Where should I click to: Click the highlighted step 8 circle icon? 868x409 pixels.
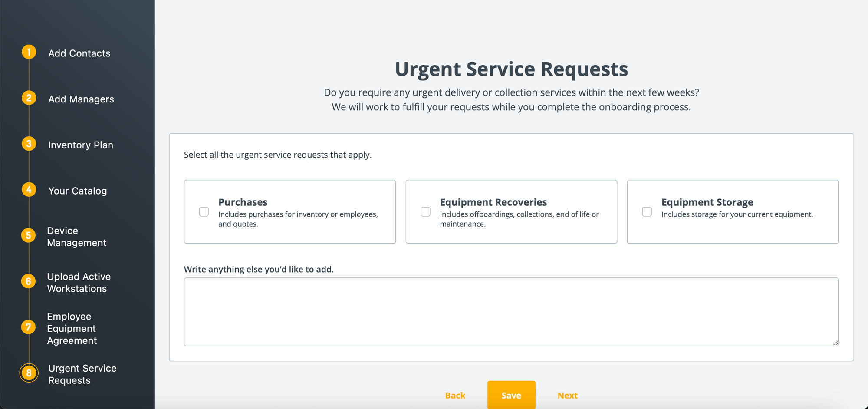point(29,373)
